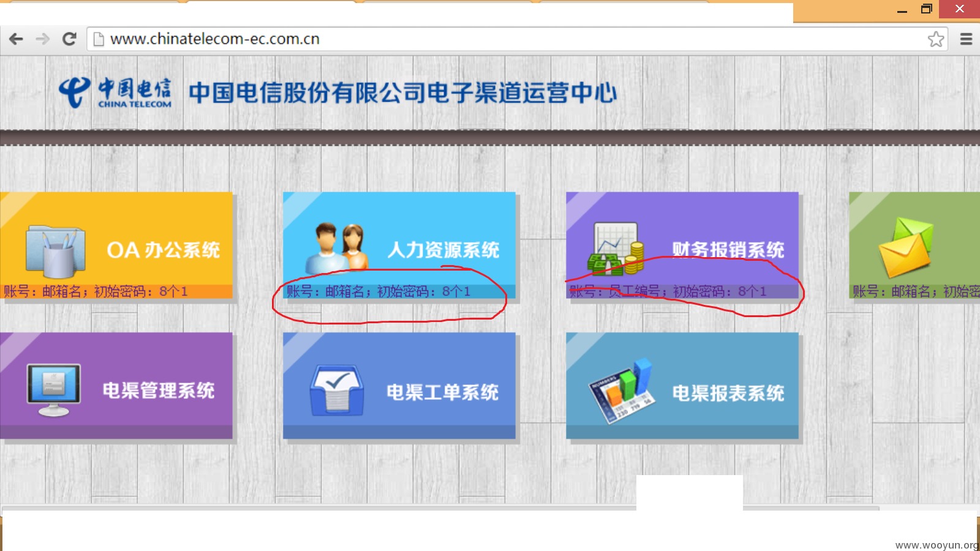This screenshot has height=551, width=980.
Task: Go back using the browser back arrow
Action: tap(17, 39)
